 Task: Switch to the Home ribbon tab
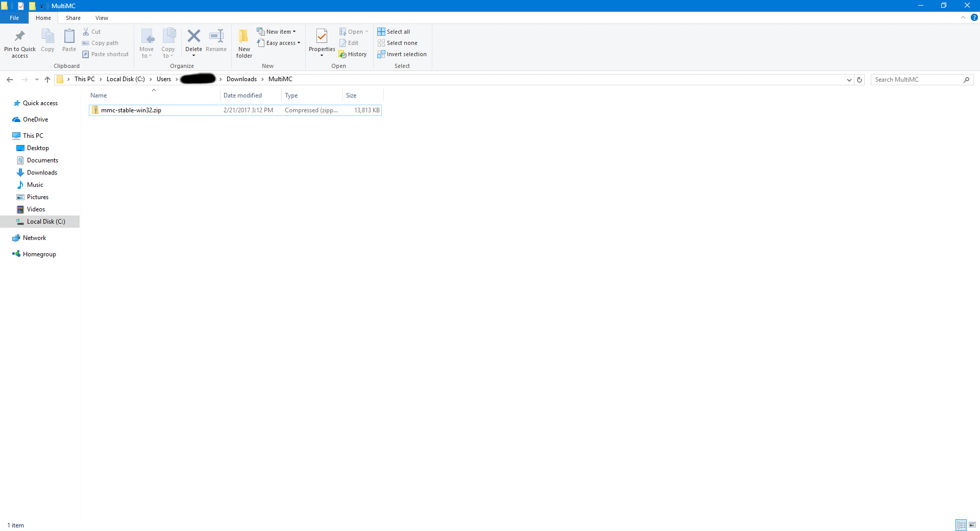pyautogui.click(x=43, y=18)
